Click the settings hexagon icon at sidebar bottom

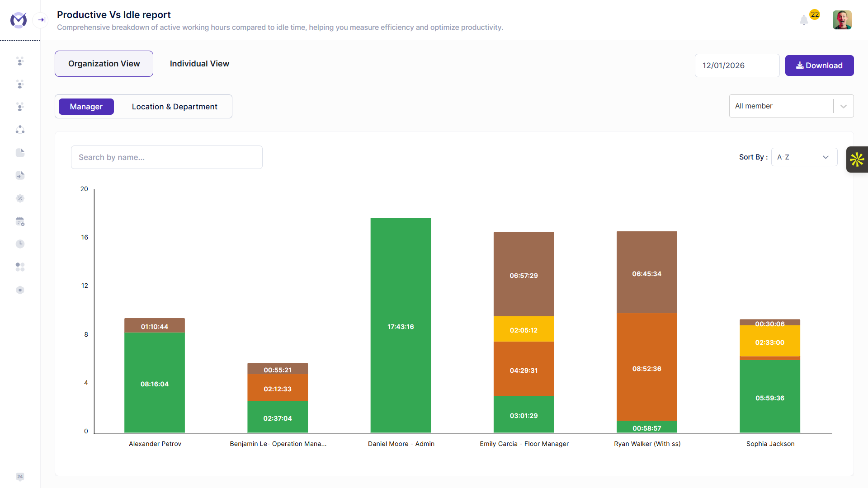pos(20,290)
